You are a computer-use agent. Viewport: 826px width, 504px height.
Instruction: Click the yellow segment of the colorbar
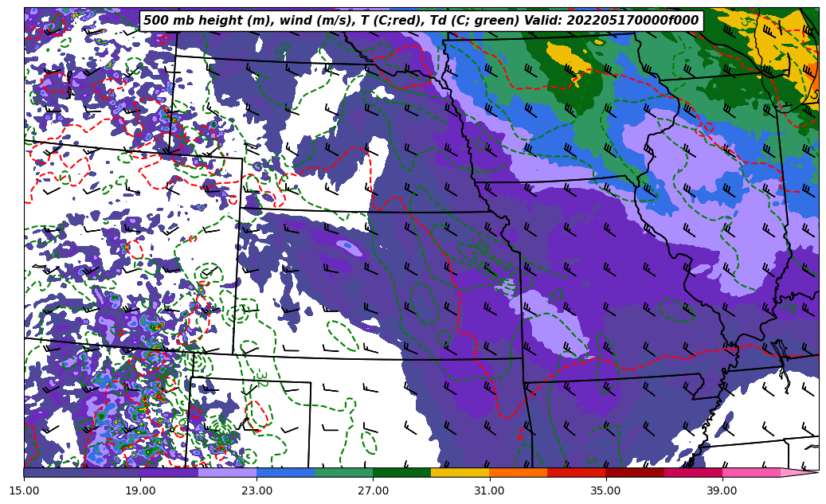click(460, 473)
